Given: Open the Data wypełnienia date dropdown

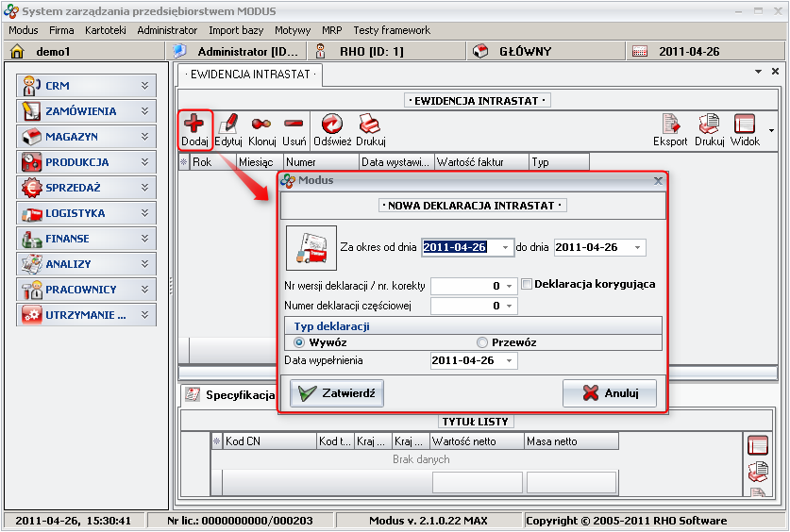Looking at the screenshot, I should click(510, 361).
